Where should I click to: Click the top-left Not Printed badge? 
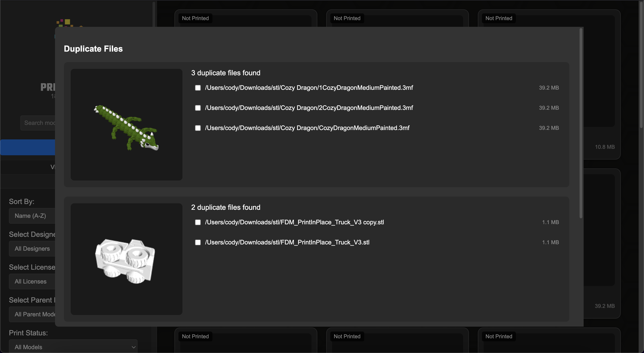(x=195, y=18)
